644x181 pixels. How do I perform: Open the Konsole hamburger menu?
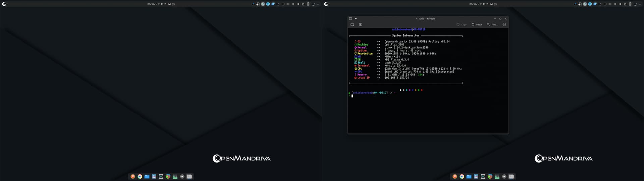click(504, 24)
